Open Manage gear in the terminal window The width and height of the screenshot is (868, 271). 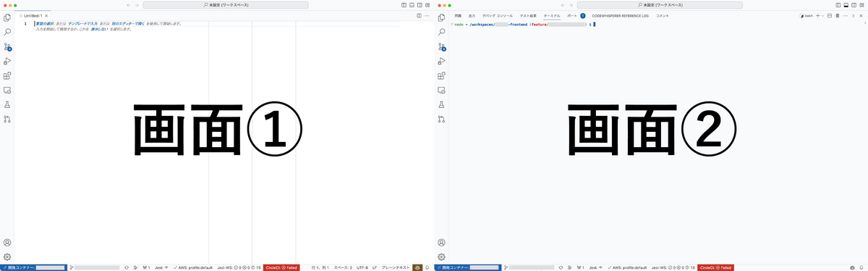(x=441, y=257)
